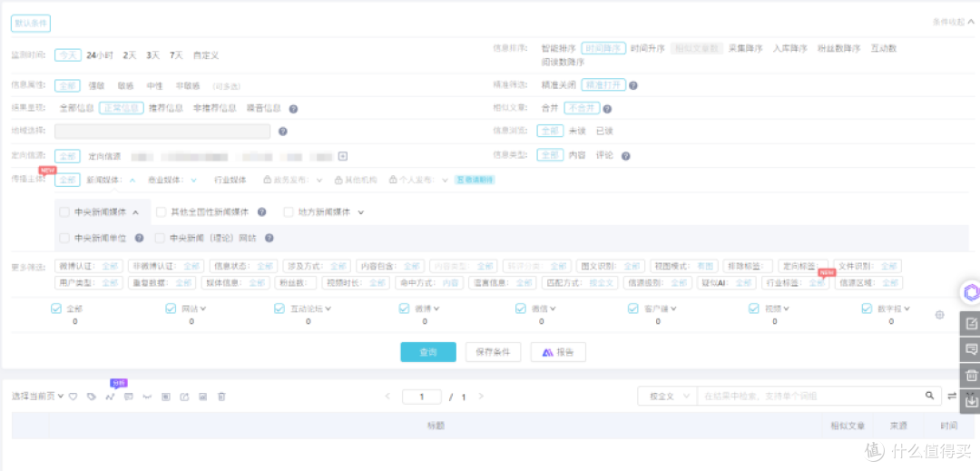This screenshot has height=471, width=980.
Task: Click the image icon in results toolbar
Action: (x=203, y=396)
